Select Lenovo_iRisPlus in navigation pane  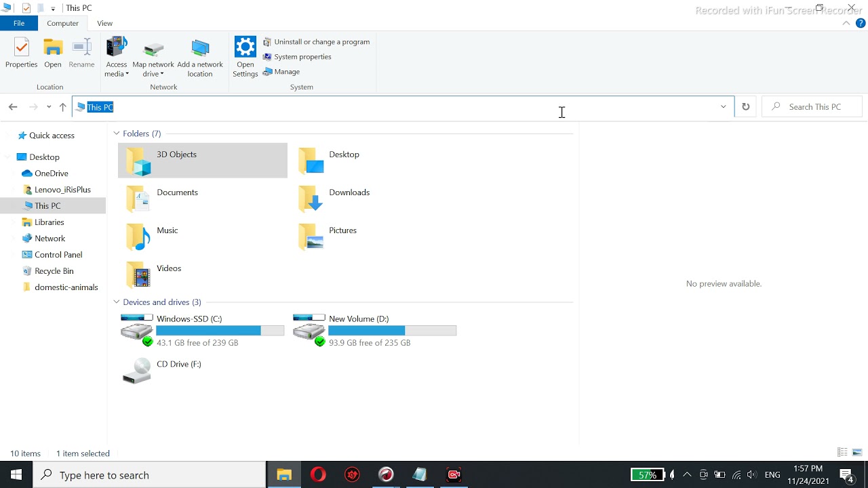(62, 190)
